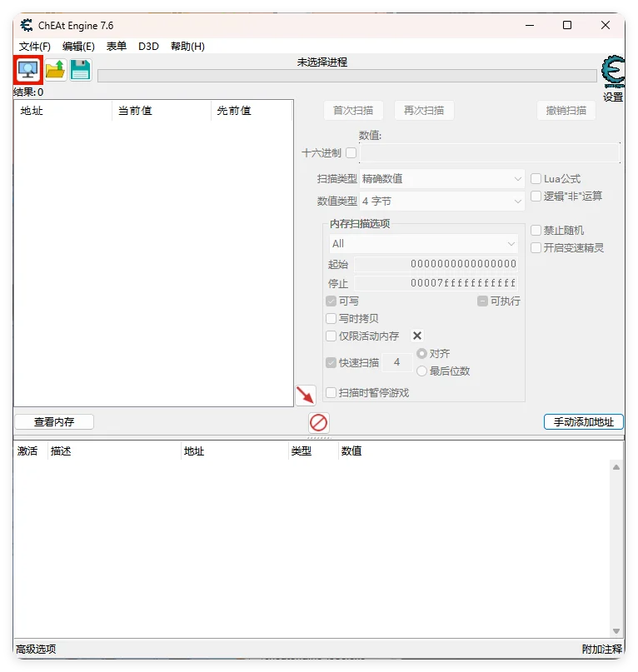Click the 起始 start address field
The width and height of the screenshot is (638, 672).
click(436, 264)
